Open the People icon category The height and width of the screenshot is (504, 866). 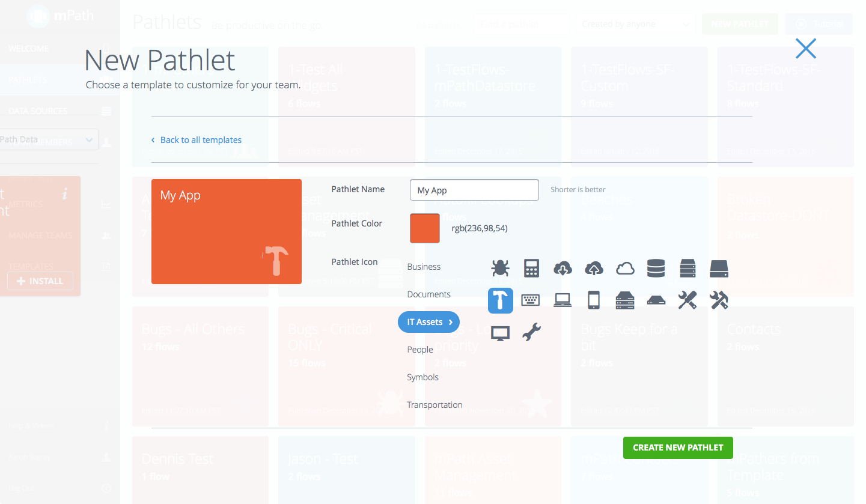pyautogui.click(x=420, y=350)
